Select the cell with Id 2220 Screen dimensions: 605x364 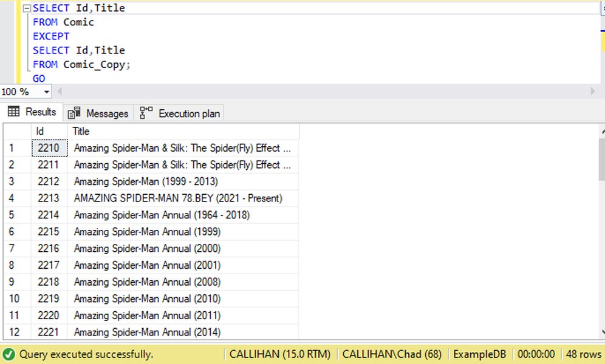(x=49, y=315)
